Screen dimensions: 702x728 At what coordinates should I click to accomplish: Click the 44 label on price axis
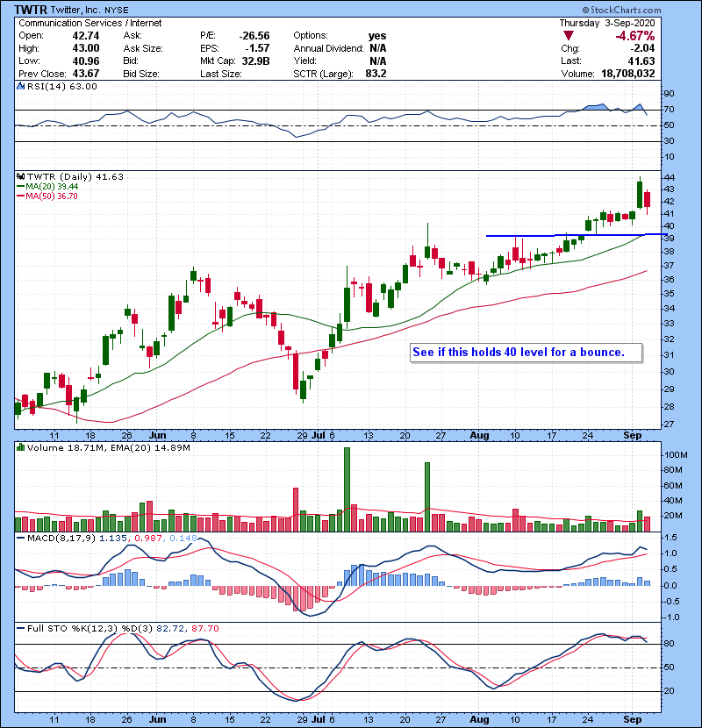669,177
